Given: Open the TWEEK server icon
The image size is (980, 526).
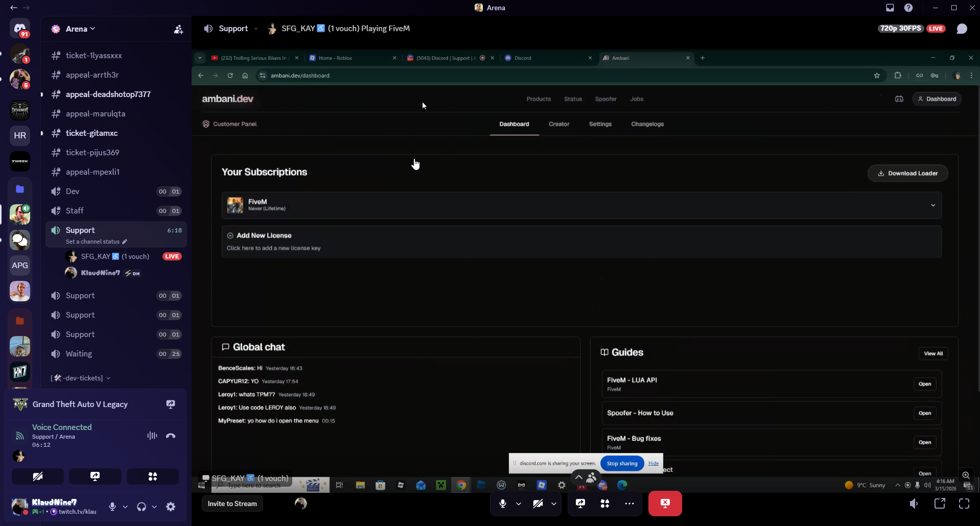Looking at the screenshot, I should [x=20, y=161].
